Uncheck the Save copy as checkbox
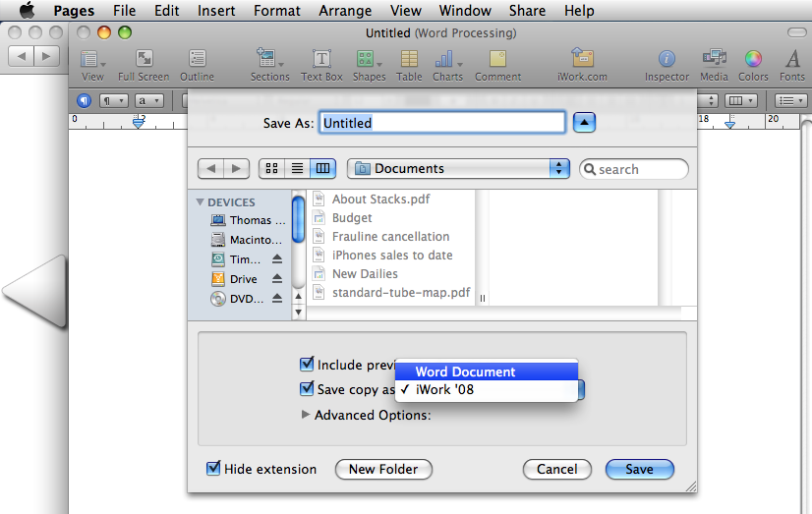The height and width of the screenshot is (514, 812). [x=307, y=388]
